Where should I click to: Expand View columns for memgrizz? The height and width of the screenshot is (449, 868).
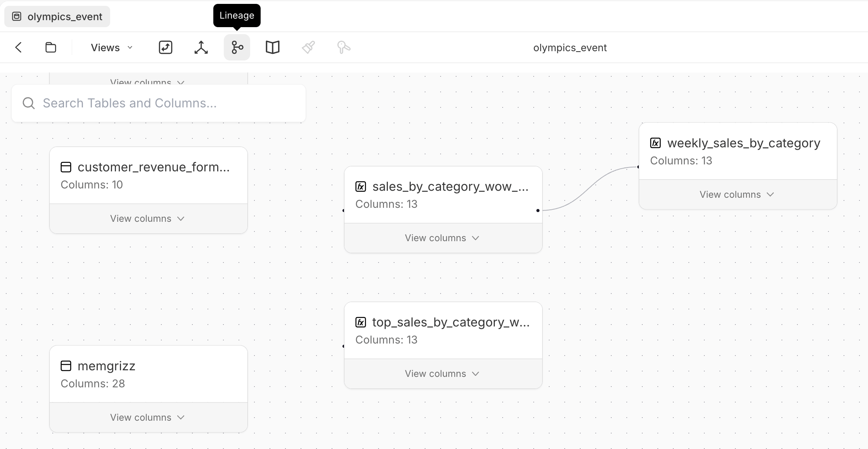[149, 417]
